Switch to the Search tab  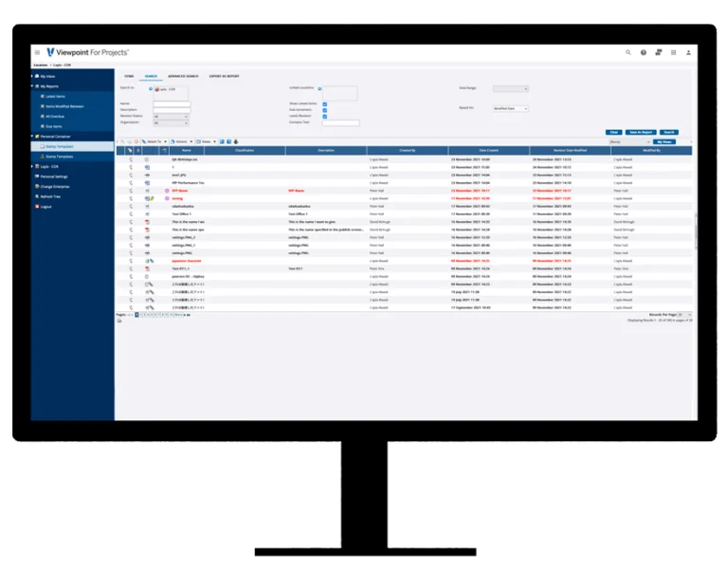point(151,76)
